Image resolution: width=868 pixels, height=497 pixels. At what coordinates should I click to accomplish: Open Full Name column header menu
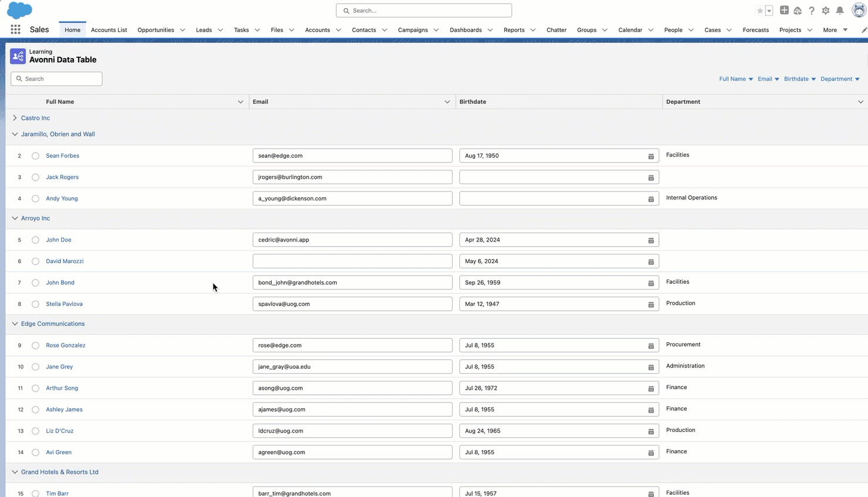click(240, 102)
